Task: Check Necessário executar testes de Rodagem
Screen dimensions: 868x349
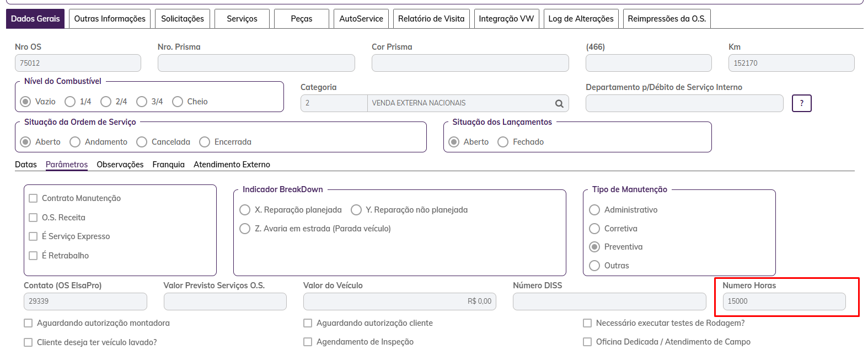Action: click(588, 323)
